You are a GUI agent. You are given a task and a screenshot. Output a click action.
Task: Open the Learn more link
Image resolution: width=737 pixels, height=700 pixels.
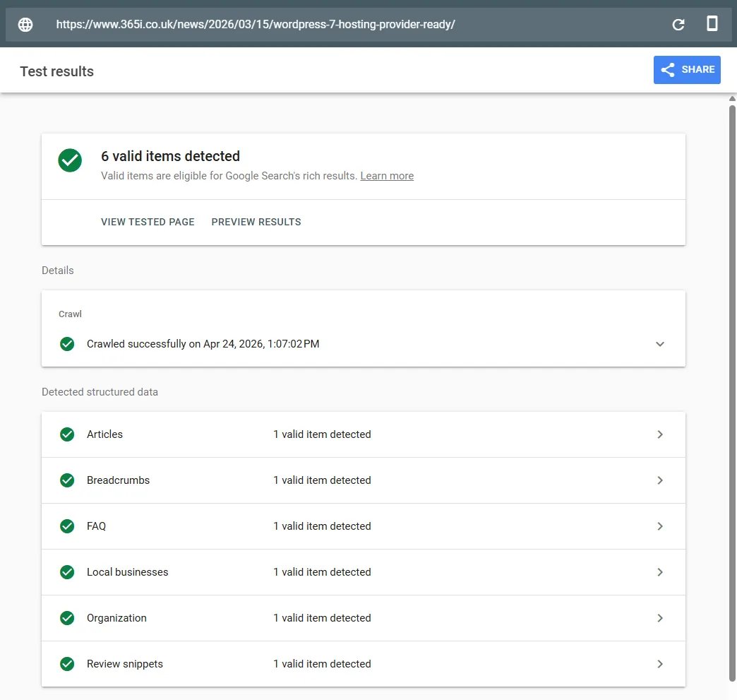click(387, 175)
